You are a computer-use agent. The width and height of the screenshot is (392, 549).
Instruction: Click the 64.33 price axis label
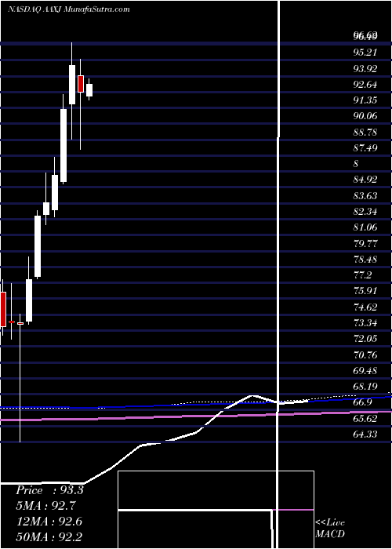coord(365,434)
